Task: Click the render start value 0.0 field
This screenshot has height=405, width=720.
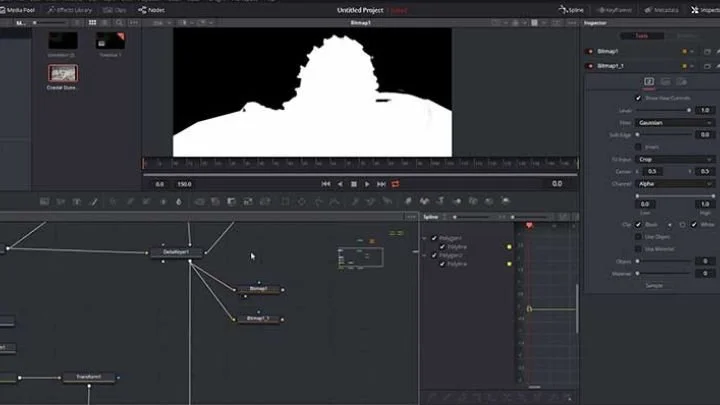Action: click(159, 184)
